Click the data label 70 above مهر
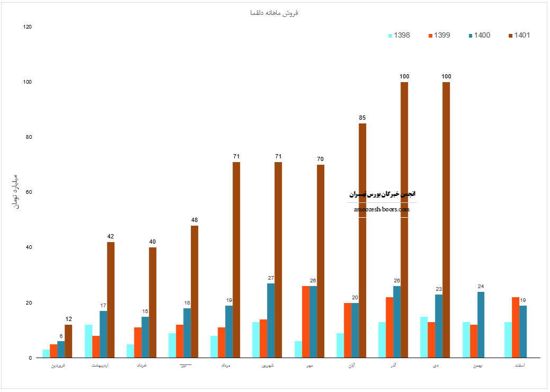Image resolution: width=550 pixels, height=392 pixels. pos(320,159)
